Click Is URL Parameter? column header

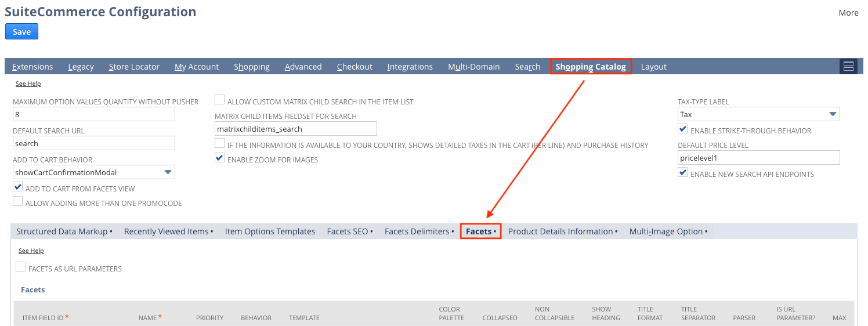tap(795, 313)
